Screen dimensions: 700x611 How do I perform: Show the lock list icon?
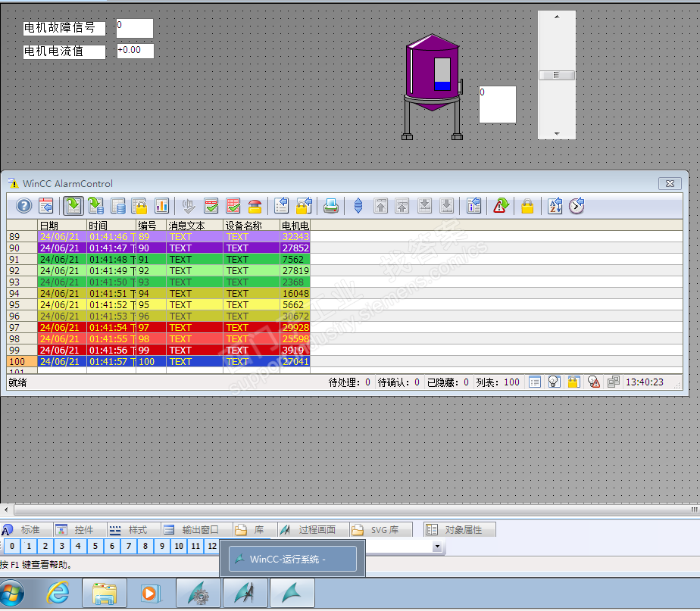pyautogui.click(x=139, y=206)
